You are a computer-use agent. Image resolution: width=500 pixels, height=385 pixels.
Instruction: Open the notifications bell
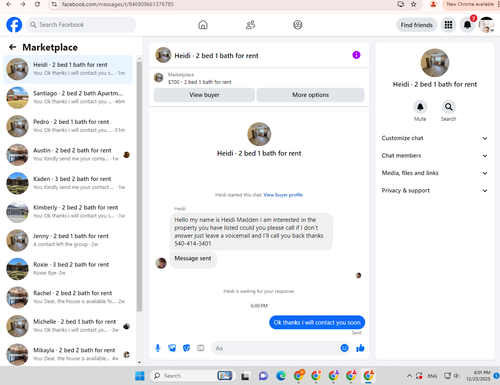point(467,25)
